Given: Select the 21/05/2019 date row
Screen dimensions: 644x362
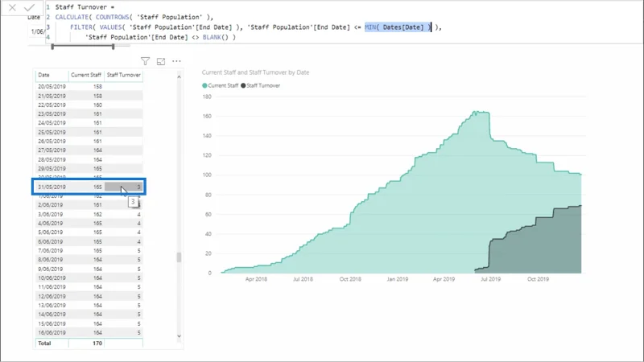Looking at the screenshot, I should (x=89, y=96).
